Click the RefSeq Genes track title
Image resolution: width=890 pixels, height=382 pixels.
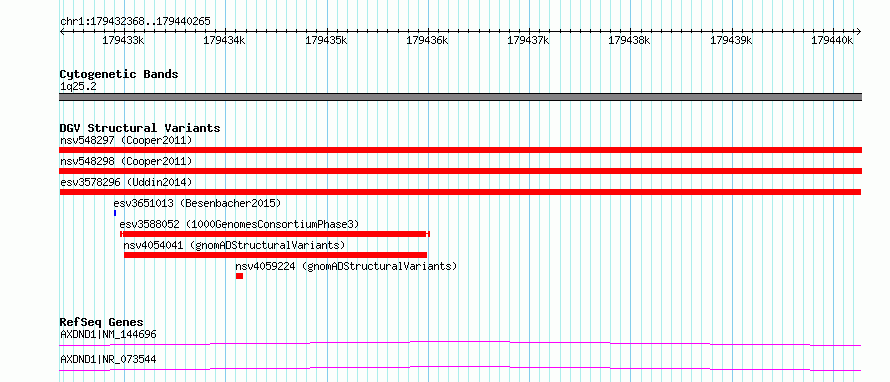point(102,322)
